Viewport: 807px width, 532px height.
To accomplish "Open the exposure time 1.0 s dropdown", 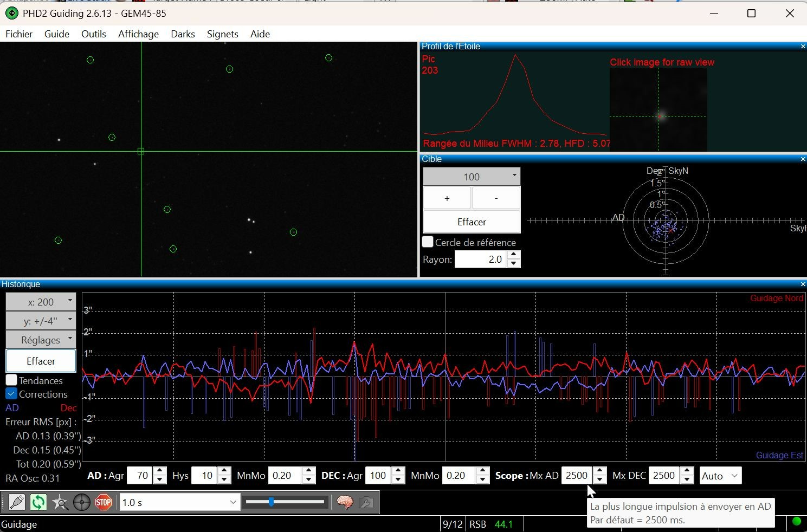I will pos(179,503).
